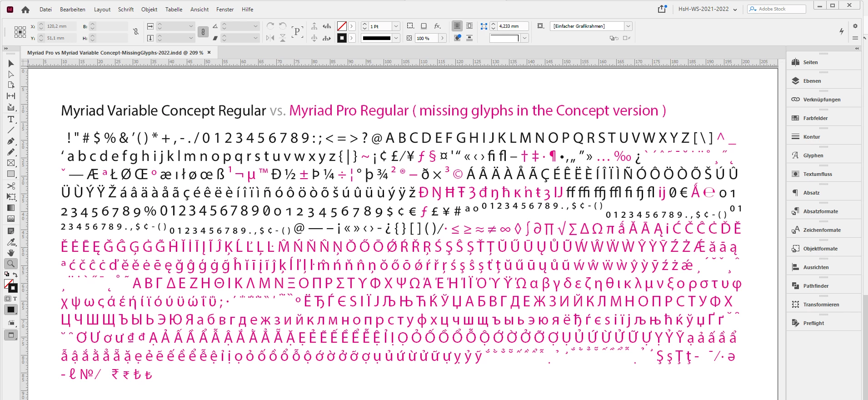Image resolution: width=868 pixels, height=400 pixels.
Task: Toggle constrain proportions for width and height
Action: 135,32
